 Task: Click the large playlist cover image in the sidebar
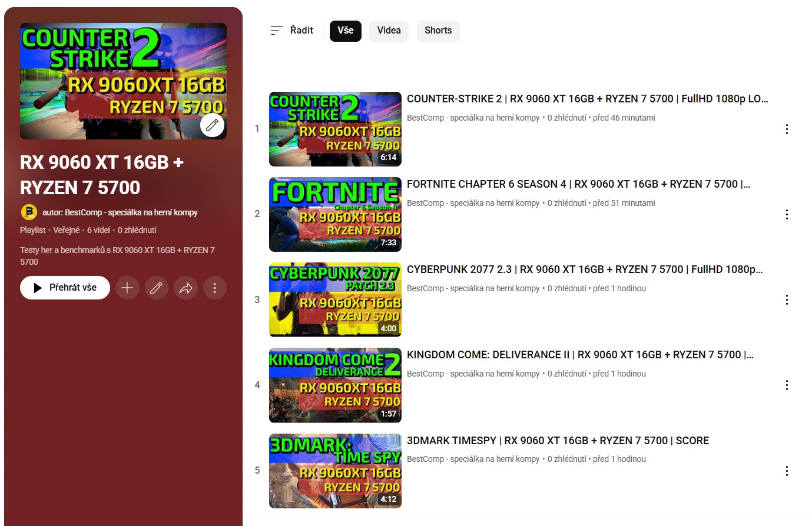click(x=123, y=81)
